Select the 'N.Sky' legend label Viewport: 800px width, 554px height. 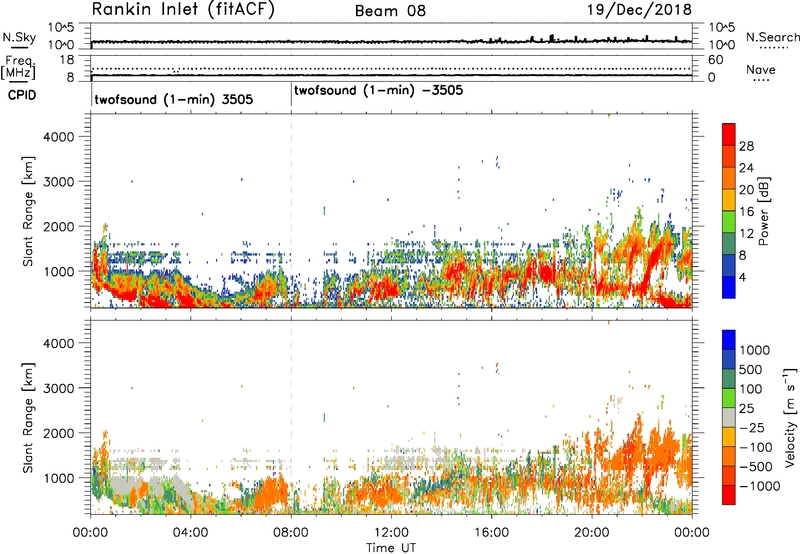(19, 37)
